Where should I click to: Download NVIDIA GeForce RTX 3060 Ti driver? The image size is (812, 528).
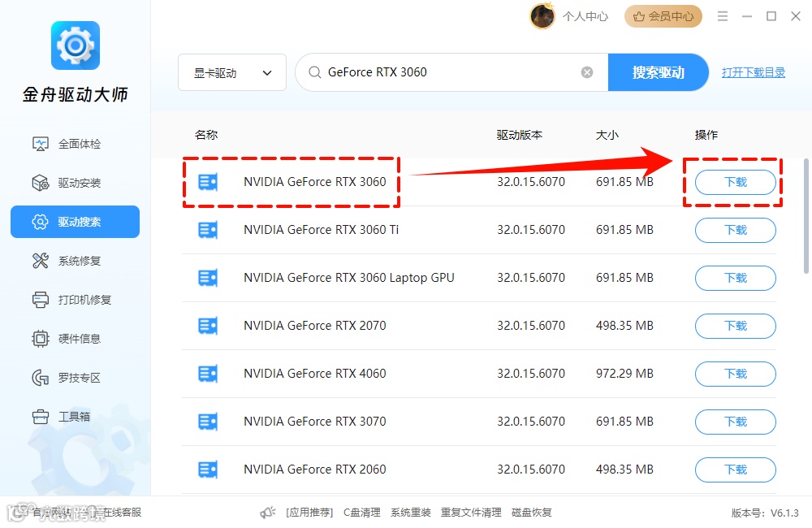coord(736,230)
